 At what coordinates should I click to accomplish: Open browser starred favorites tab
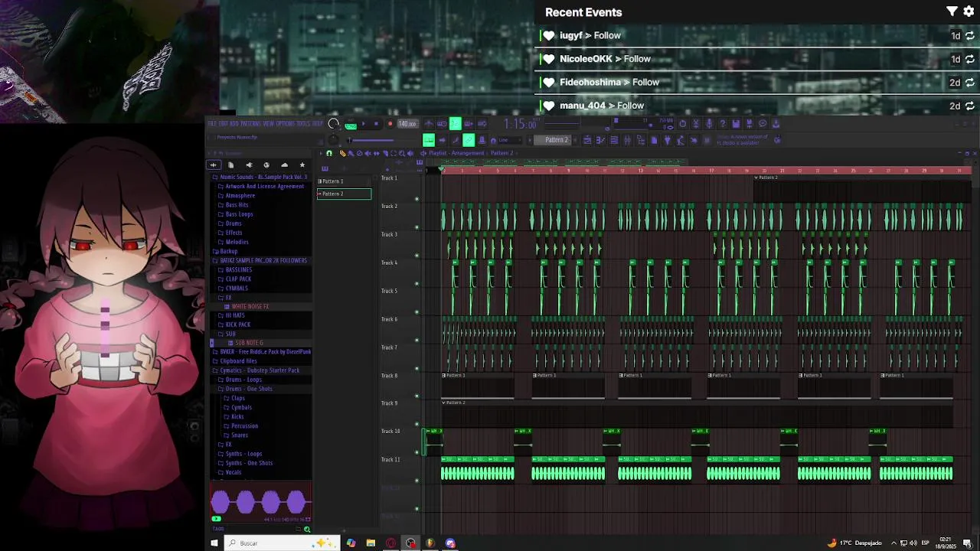[302, 165]
